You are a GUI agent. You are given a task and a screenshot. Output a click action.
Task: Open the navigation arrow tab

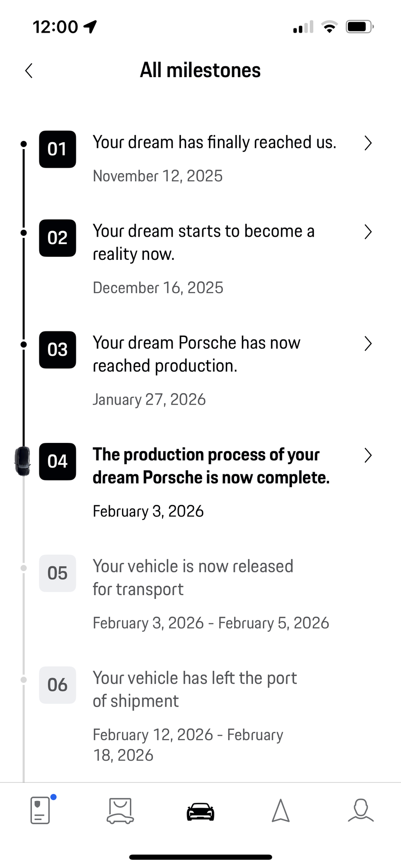281,811
